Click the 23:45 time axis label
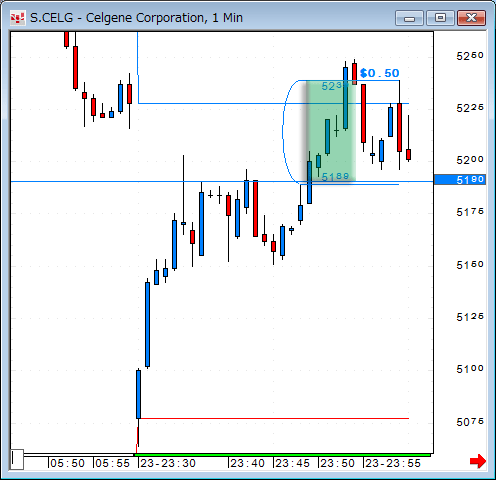496x480 pixels. click(x=293, y=463)
